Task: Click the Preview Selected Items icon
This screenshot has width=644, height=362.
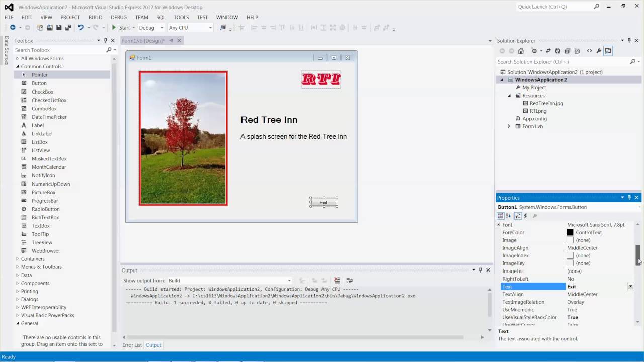Action: click(608, 51)
